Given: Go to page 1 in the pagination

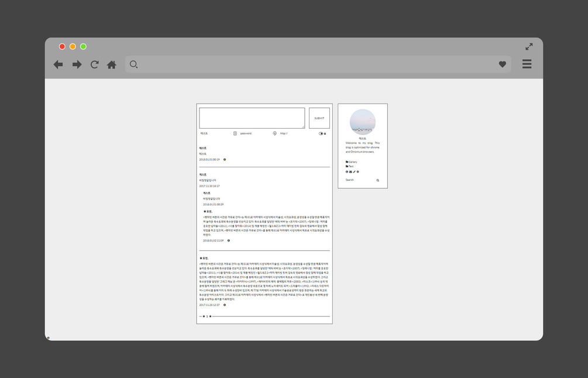Looking at the screenshot, I should point(207,317).
